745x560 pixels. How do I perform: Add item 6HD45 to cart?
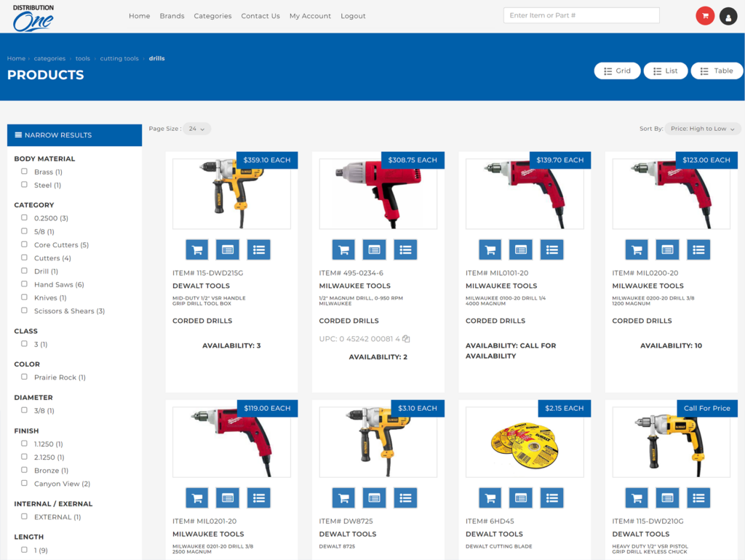(490, 497)
